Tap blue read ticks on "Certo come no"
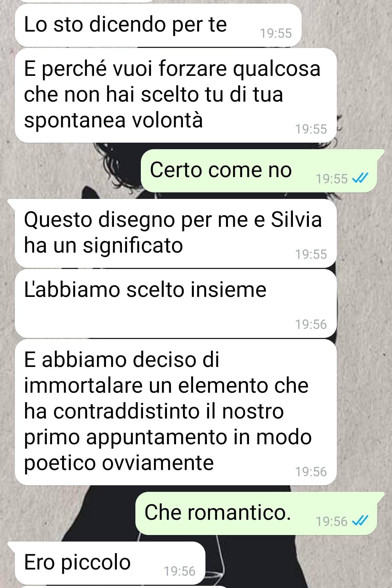This screenshot has height=588, width=392. click(x=360, y=178)
